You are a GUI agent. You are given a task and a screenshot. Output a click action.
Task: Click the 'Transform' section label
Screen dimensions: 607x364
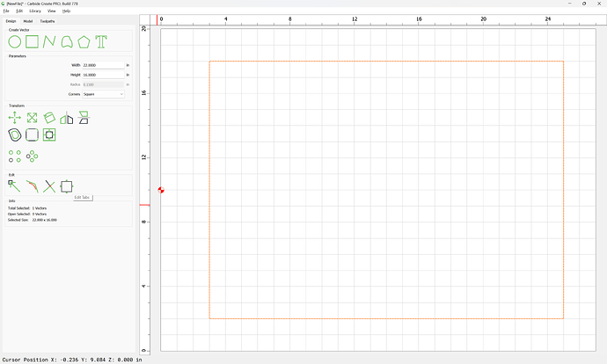17,106
